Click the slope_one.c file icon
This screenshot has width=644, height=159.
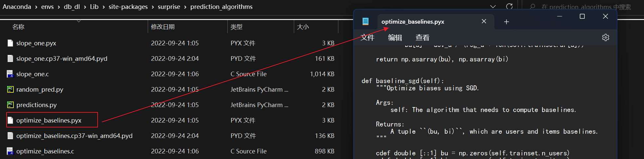pos(10,74)
